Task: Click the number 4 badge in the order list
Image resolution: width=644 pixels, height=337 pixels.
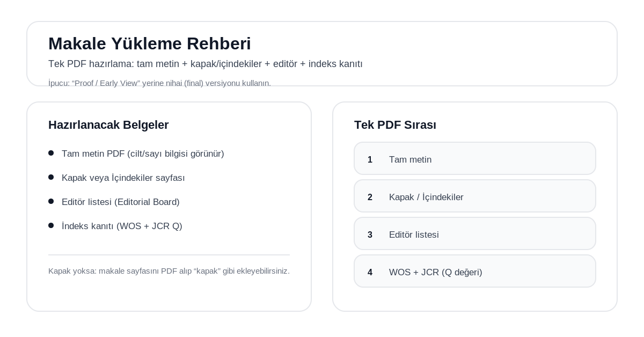Action: (x=370, y=273)
